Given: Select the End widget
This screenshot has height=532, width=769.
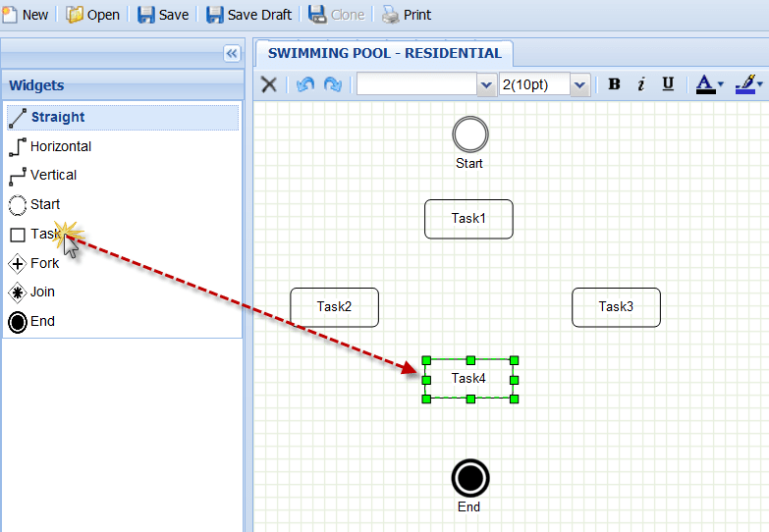Looking at the screenshot, I should click(42, 322).
